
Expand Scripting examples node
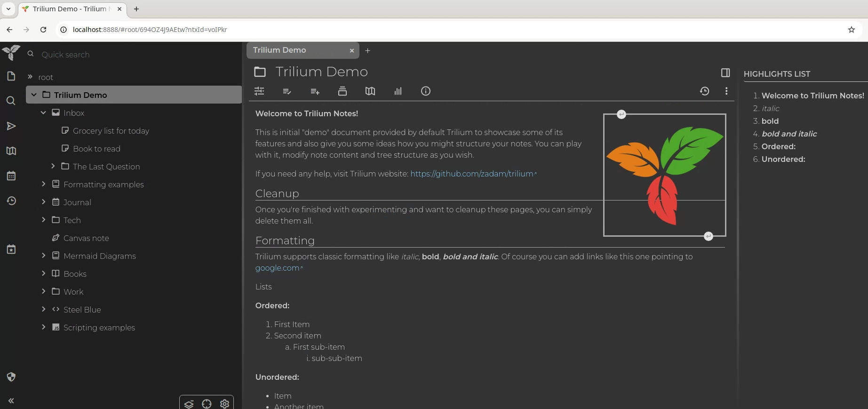[x=43, y=327]
